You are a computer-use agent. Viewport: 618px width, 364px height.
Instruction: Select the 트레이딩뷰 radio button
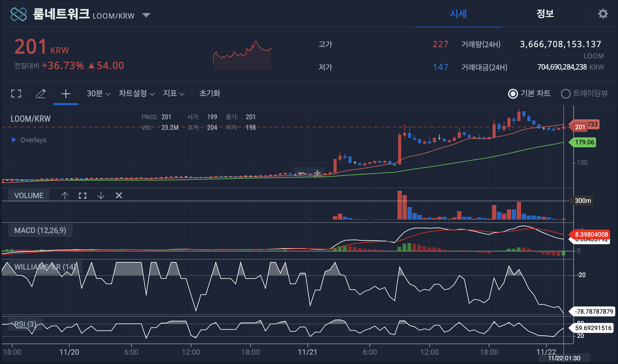(566, 93)
